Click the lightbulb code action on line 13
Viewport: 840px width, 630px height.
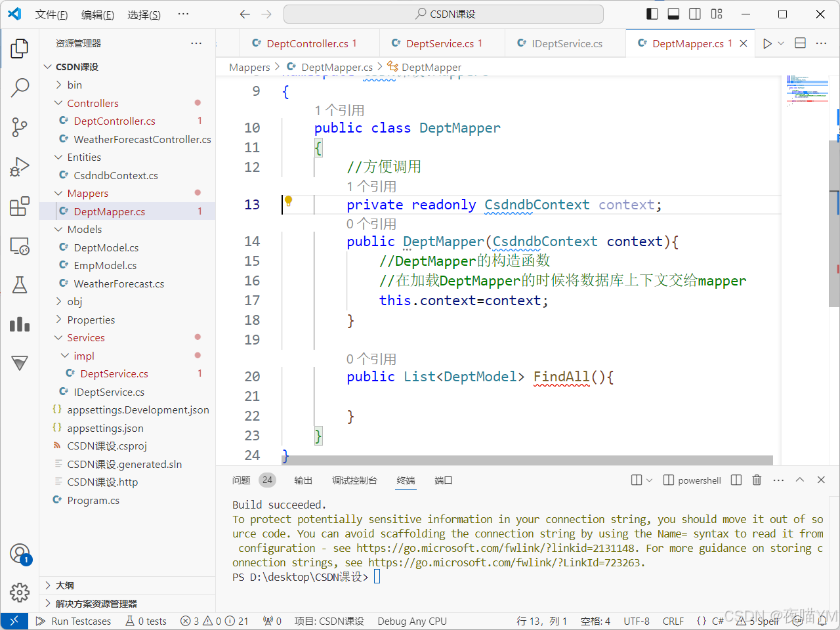288,201
